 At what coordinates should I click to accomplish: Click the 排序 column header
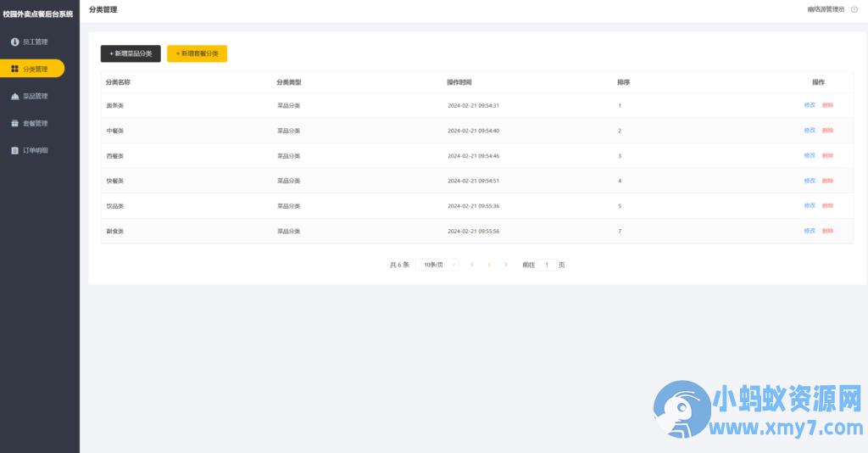point(624,82)
